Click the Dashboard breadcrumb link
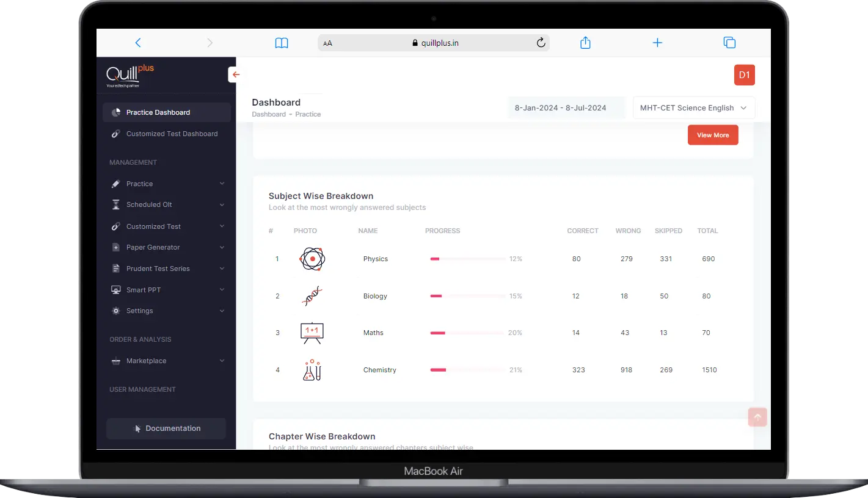Screen dimensions: 868x498 tap(269, 114)
